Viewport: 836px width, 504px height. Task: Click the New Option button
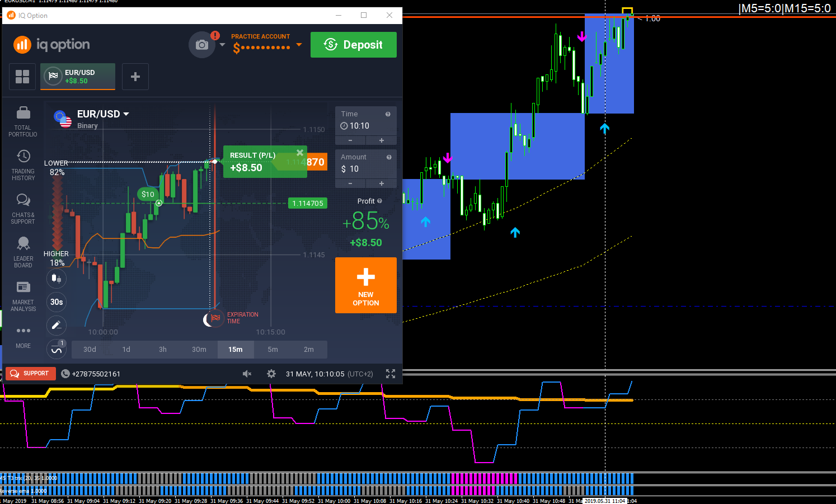pos(366,285)
